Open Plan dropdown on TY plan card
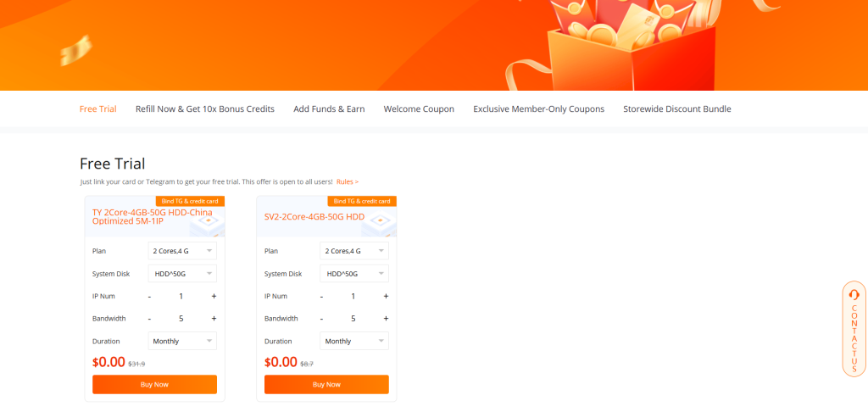Screen dimensions: 868x412 [182, 251]
